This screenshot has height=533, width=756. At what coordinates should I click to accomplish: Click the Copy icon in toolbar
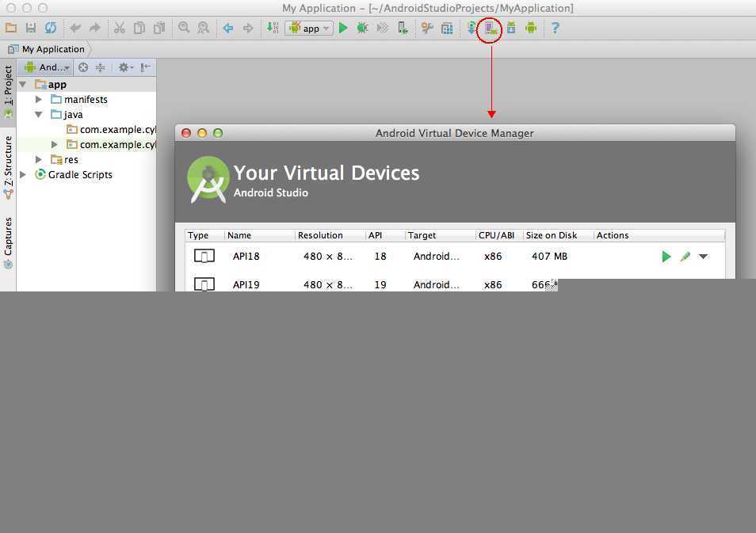[139, 28]
